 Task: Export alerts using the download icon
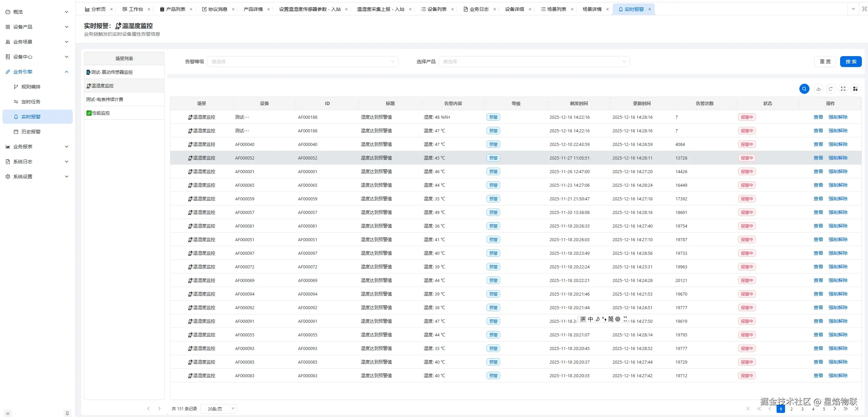(x=819, y=88)
